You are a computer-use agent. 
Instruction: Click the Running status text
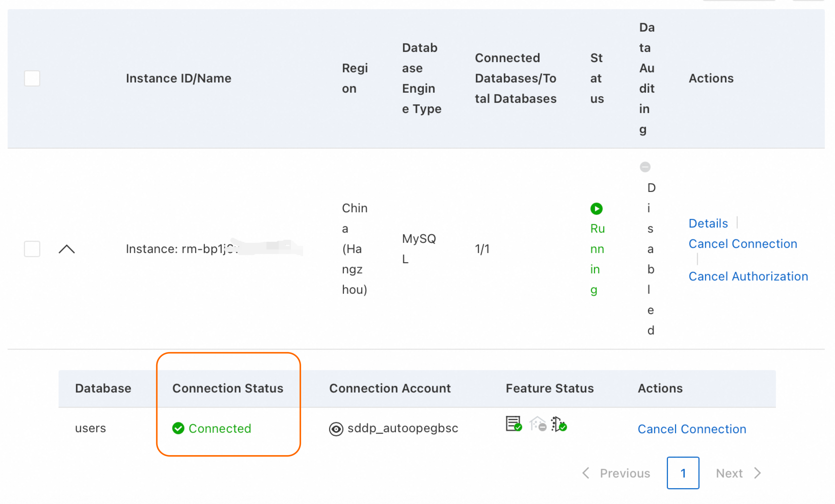click(x=597, y=259)
